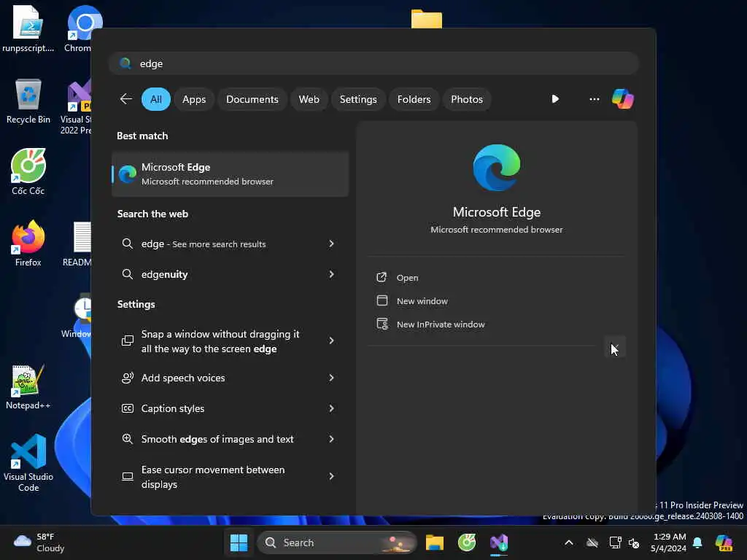Click the Recycle Bin desktop icon

28,101
